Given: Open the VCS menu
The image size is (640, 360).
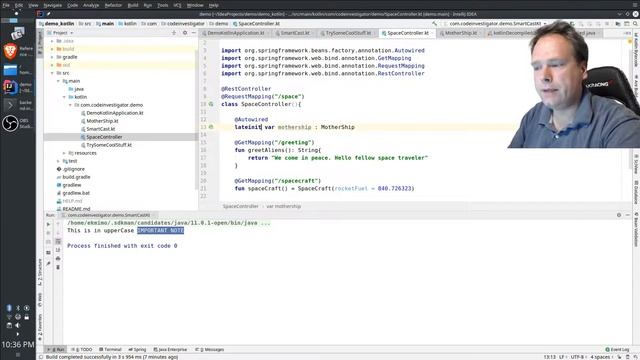Looking at the screenshot, I should click(178, 5).
